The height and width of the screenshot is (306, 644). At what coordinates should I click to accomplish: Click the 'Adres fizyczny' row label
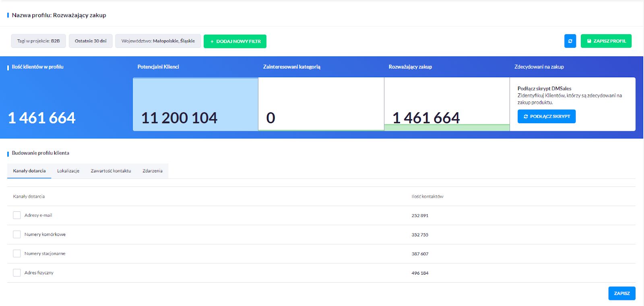(x=39, y=273)
